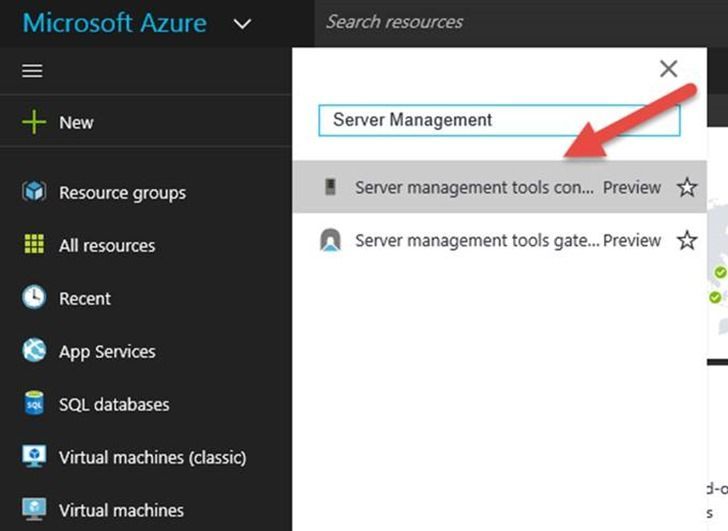Click the Server Management filter box
728x531 pixels.
[498, 120]
